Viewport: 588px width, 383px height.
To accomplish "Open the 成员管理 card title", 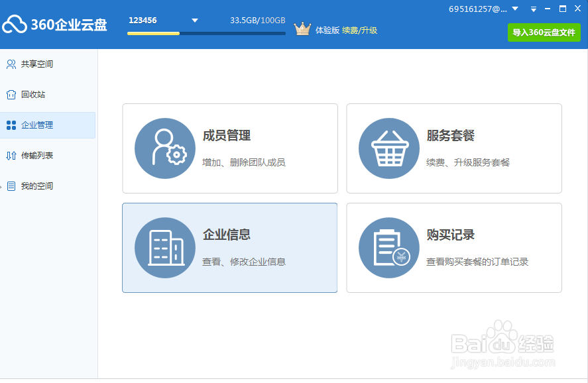I will click(227, 135).
